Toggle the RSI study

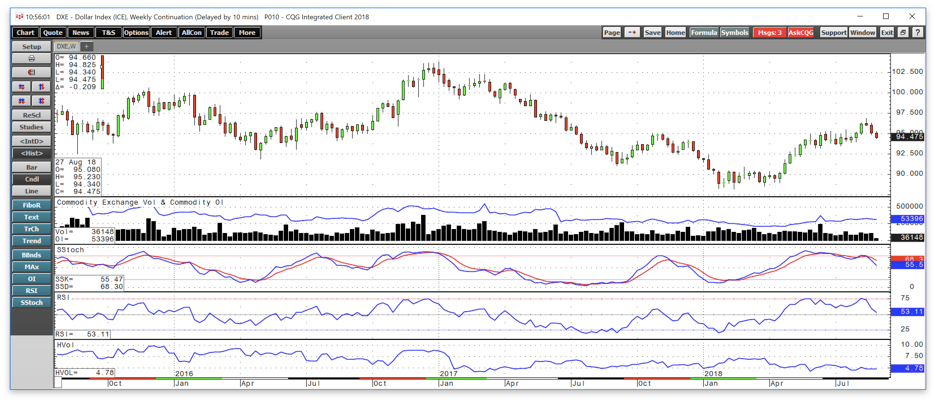(x=32, y=291)
